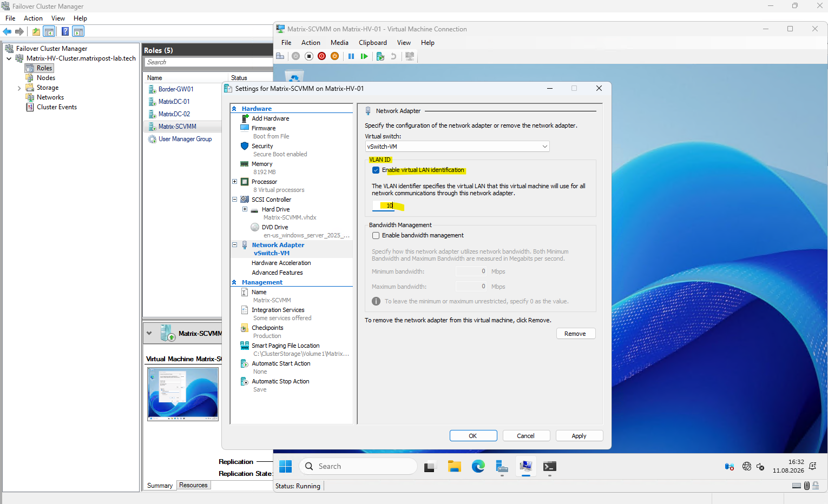Click the orange Save state icon

(x=334, y=56)
